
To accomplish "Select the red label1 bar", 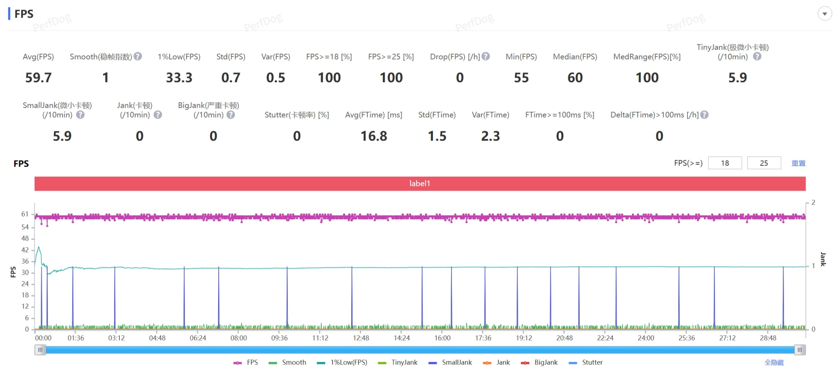I will (420, 183).
